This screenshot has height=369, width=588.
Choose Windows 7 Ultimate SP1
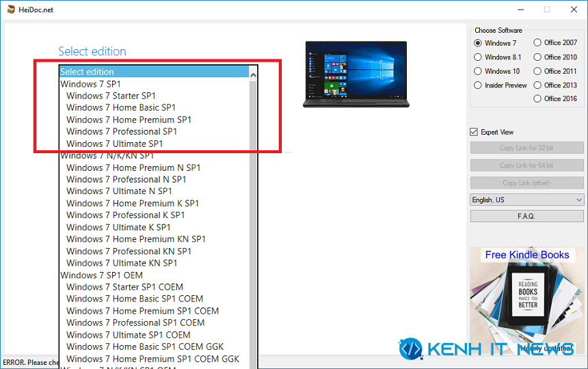114,144
